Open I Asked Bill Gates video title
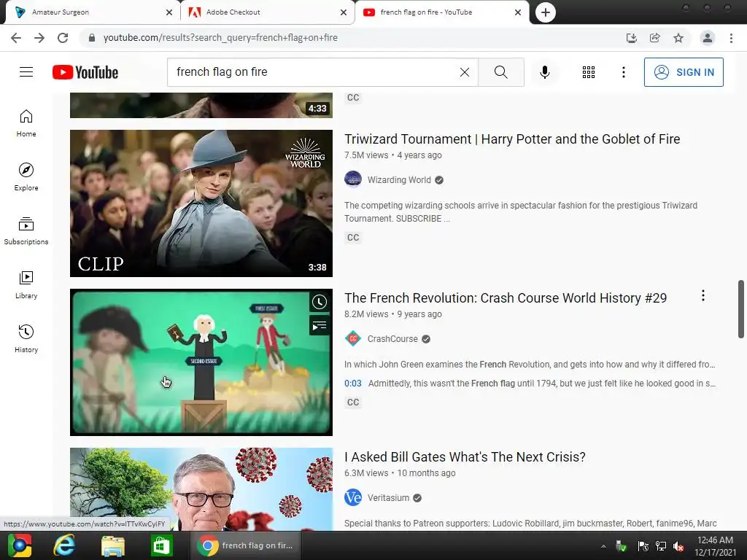The width and height of the screenshot is (747, 560). [x=465, y=457]
